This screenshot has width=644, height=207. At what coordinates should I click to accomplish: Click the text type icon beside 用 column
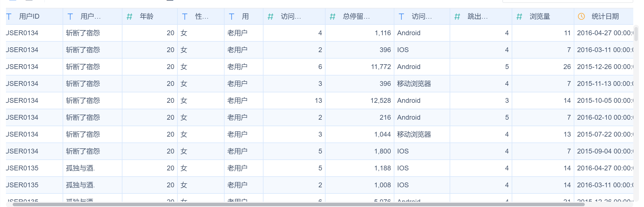pyautogui.click(x=232, y=17)
